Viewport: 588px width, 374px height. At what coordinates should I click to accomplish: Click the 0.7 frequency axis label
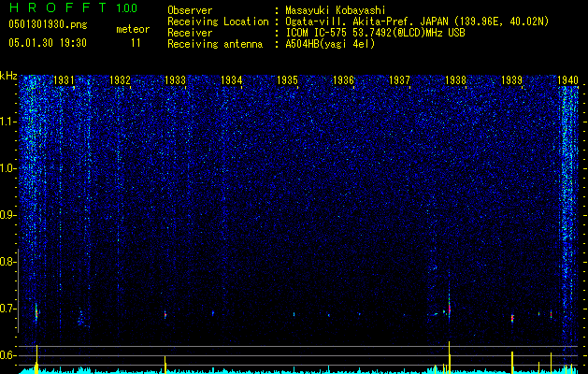click(x=8, y=309)
